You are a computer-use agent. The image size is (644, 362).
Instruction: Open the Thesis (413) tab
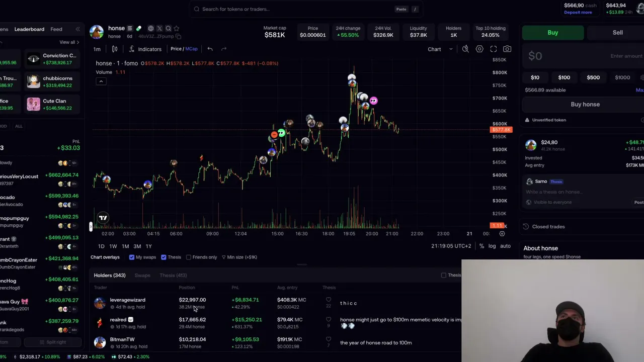(173, 275)
